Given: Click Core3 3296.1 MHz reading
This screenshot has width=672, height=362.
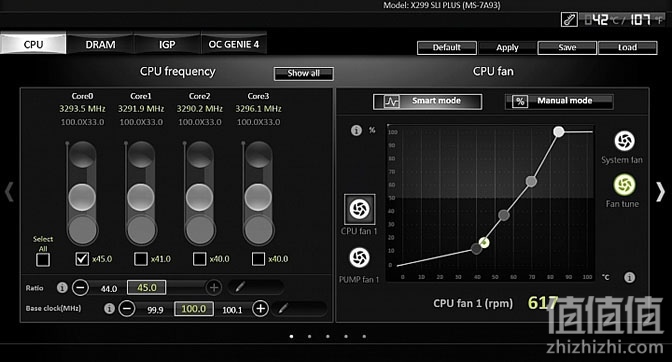Looking at the screenshot, I should [258, 109].
